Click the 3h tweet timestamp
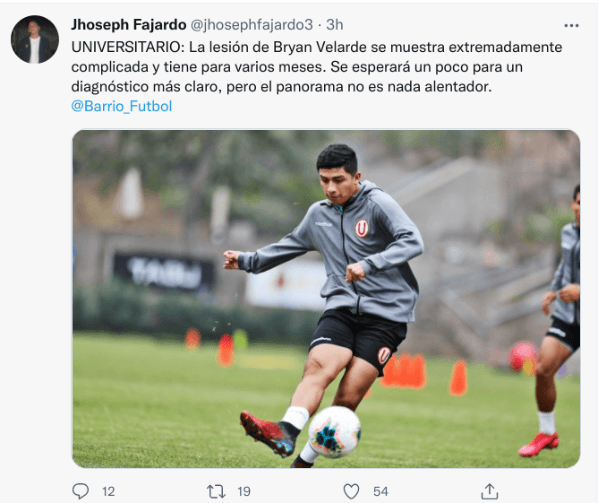The height and width of the screenshot is (503, 598). pyautogui.click(x=334, y=25)
